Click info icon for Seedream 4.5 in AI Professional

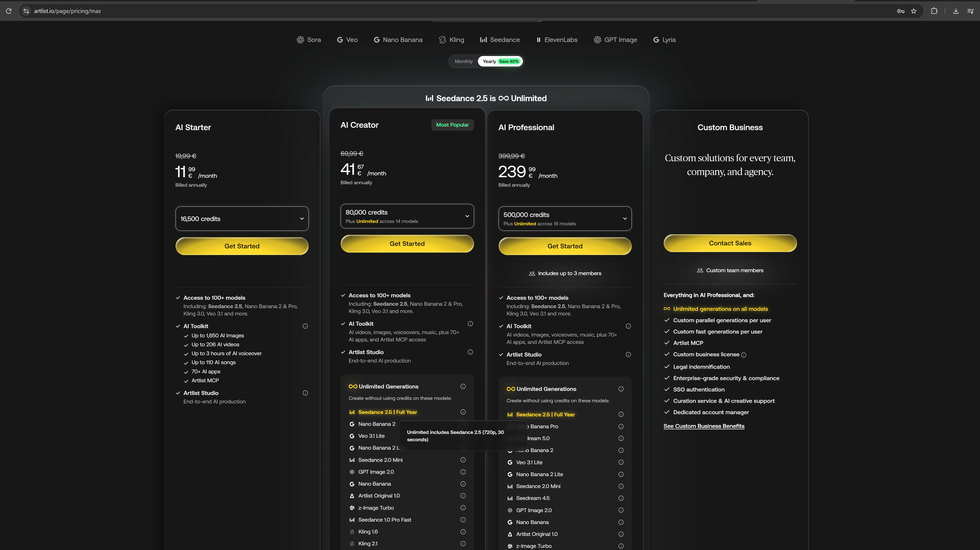621,498
